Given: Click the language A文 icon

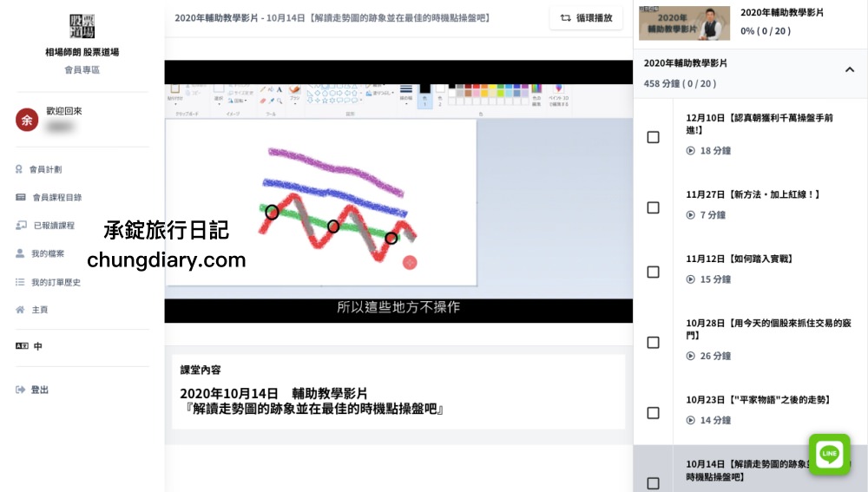Looking at the screenshot, I should 22,346.
